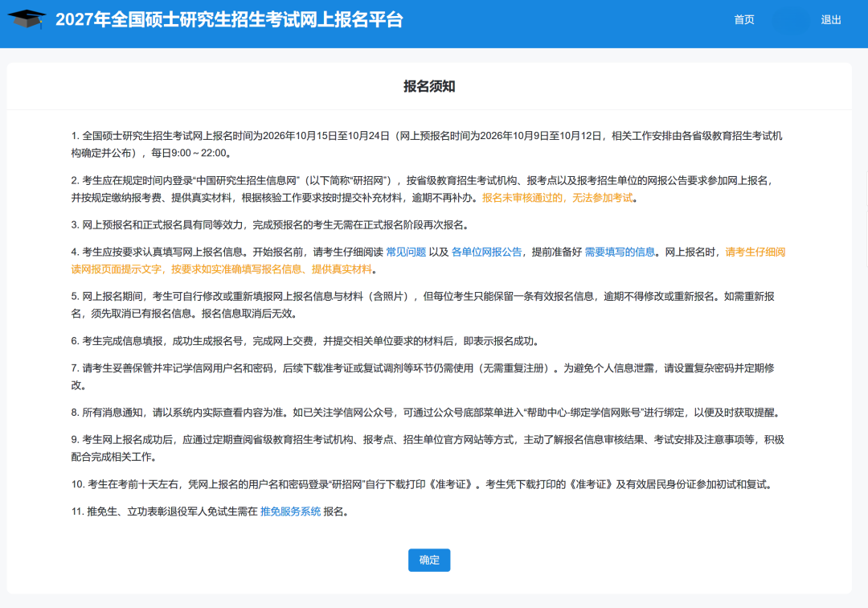Click item 5 text about 修改或重新填报

[x=423, y=305]
